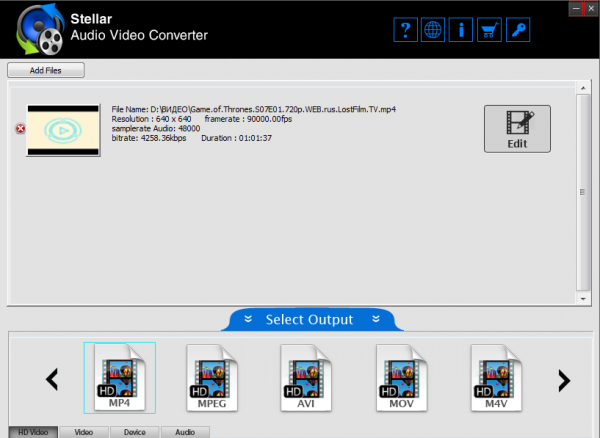Image resolution: width=600 pixels, height=438 pixels.
Task: Open the Audio tab
Action: (x=185, y=432)
